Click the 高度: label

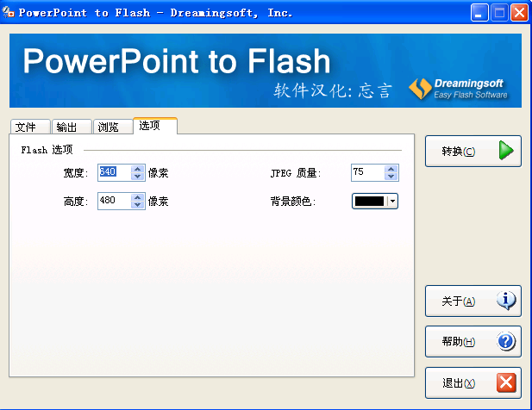76,202
